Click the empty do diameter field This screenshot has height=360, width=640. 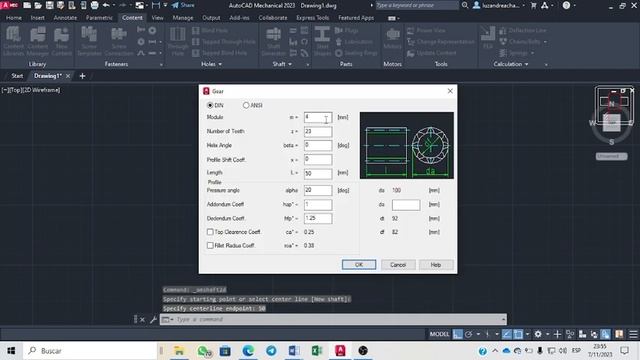(x=406, y=204)
